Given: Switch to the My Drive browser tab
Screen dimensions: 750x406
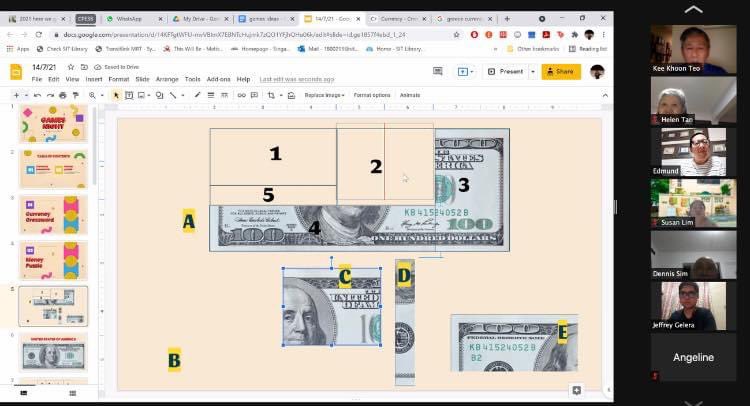Looking at the screenshot, I should [x=200, y=19].
